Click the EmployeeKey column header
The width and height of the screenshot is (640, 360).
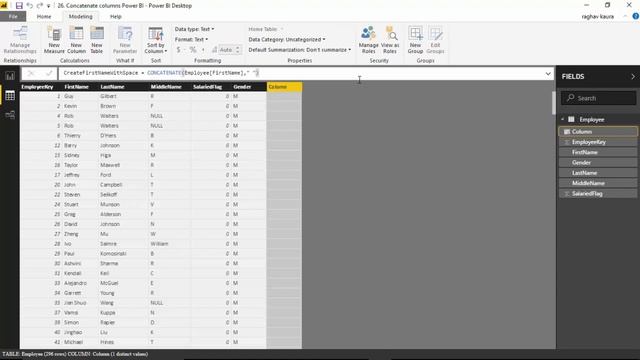click(40, 87)
